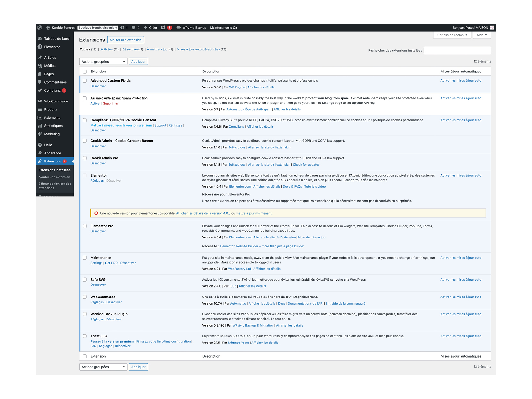Check the Safe SVG checkbox
Image resolution: width=532 pixels, height=399 pixels.
click(x=85, y=280)
